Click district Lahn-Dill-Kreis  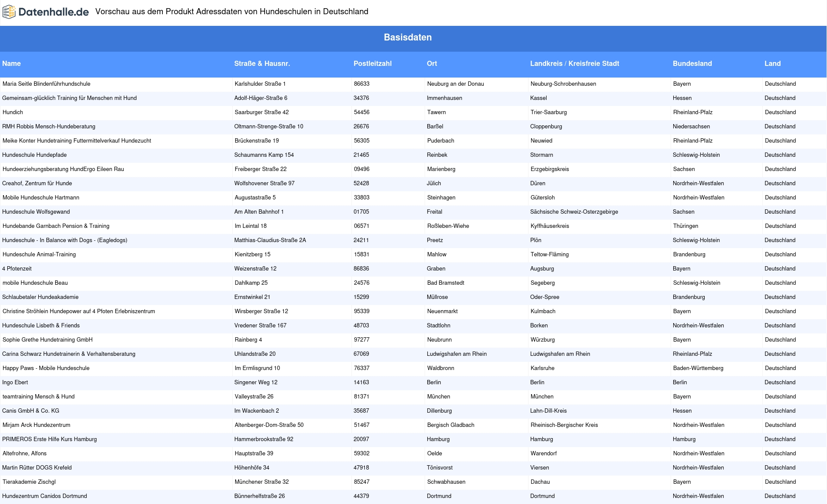pyautogui.click(x=548, y=411)
